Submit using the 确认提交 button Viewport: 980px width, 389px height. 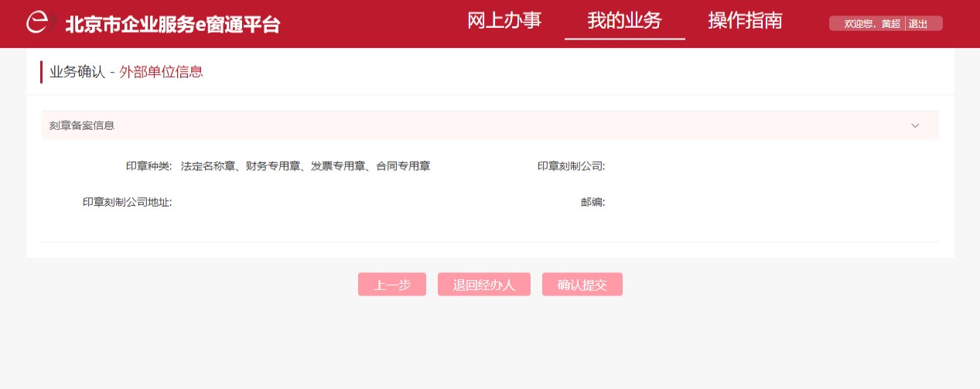click(582, 285)
